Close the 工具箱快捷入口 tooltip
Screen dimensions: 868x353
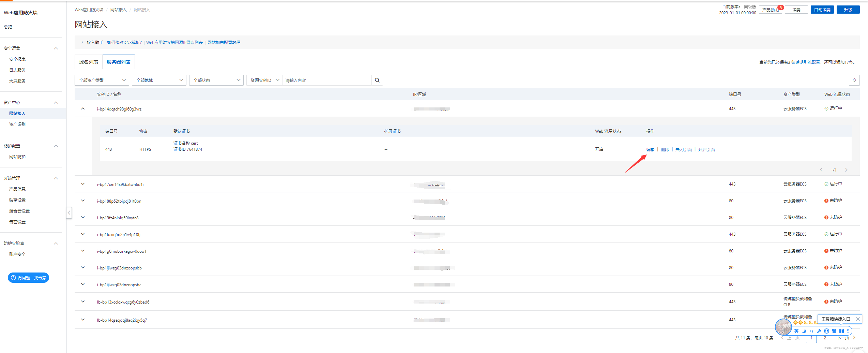[x=858, y=319]
